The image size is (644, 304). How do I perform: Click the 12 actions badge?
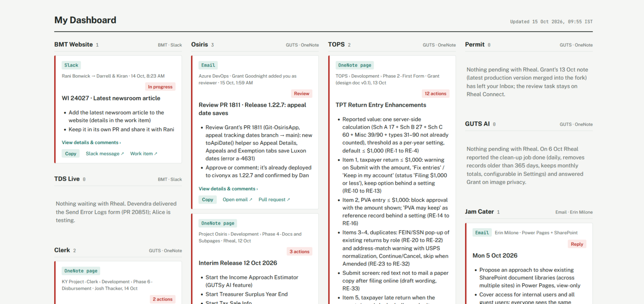436,94
